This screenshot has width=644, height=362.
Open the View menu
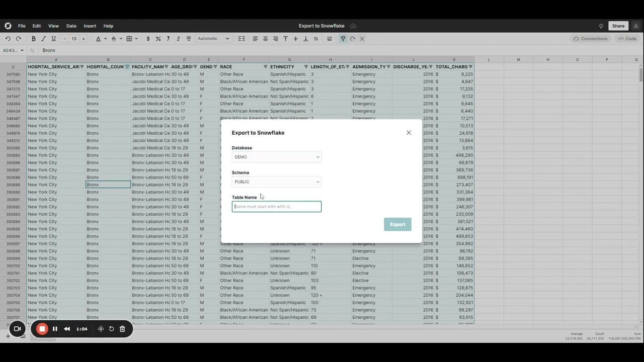(53, 26)
